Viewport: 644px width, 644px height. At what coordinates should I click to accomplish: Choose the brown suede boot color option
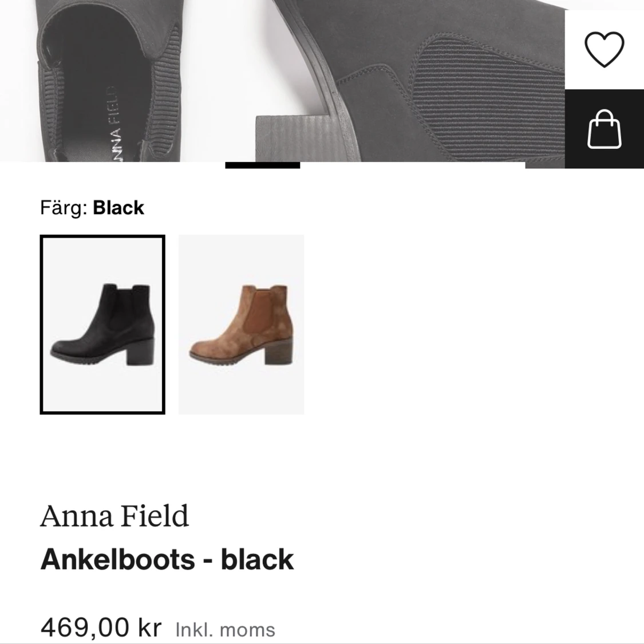pyautogui.click(x=241, y=325)
